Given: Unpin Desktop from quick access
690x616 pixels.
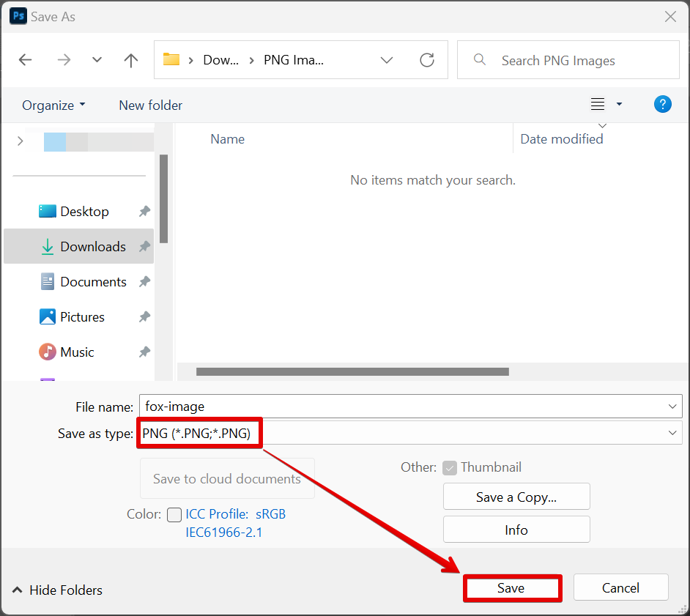Looking at the screenshot, I should pyautogui.click(x=144, y=212).
